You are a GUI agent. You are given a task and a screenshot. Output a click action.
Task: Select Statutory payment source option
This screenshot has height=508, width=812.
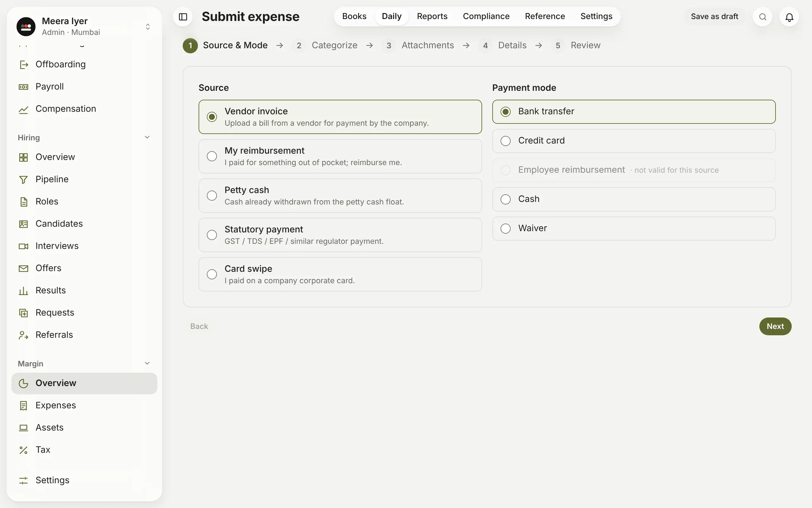point(340,235)
